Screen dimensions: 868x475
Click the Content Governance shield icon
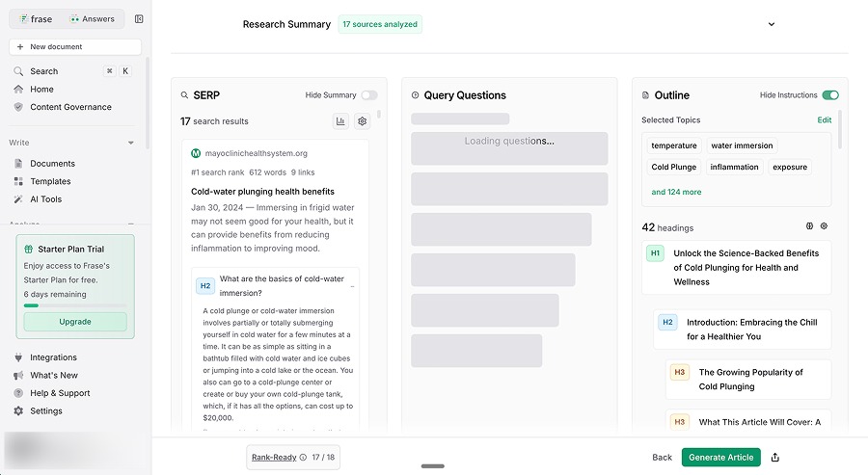(x=18, y=107)
